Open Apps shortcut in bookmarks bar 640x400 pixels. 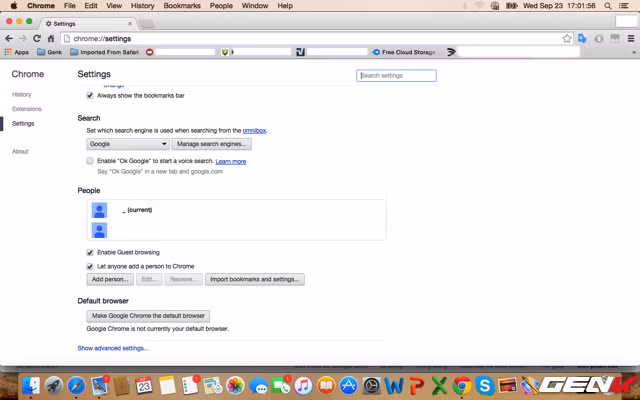click(x=16, y=51)
